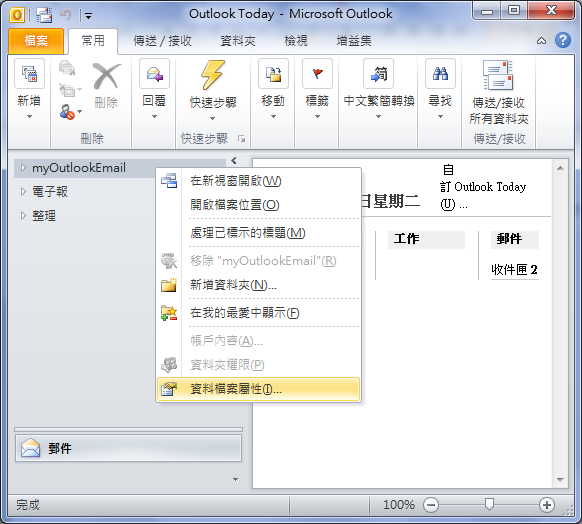Open the 移動 dropdown arrow
This screenshot has width=582, height=524.
tap(273, 117)
